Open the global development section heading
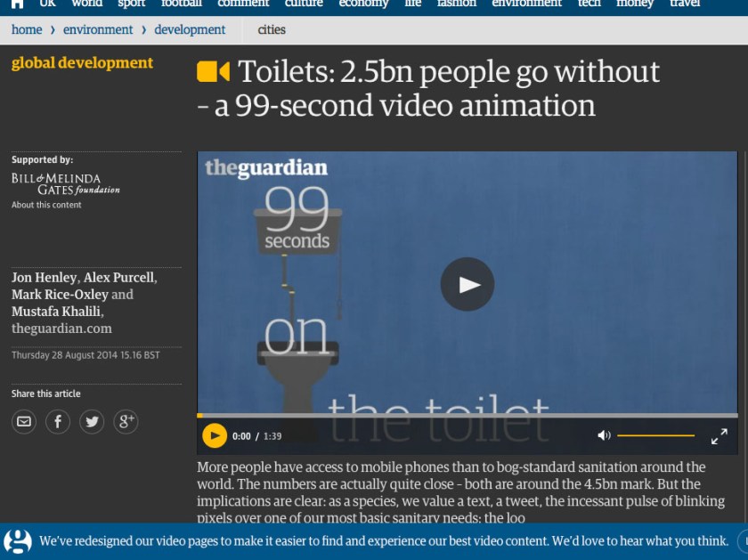This screenshot has width=748, height=560. point(82,63)
